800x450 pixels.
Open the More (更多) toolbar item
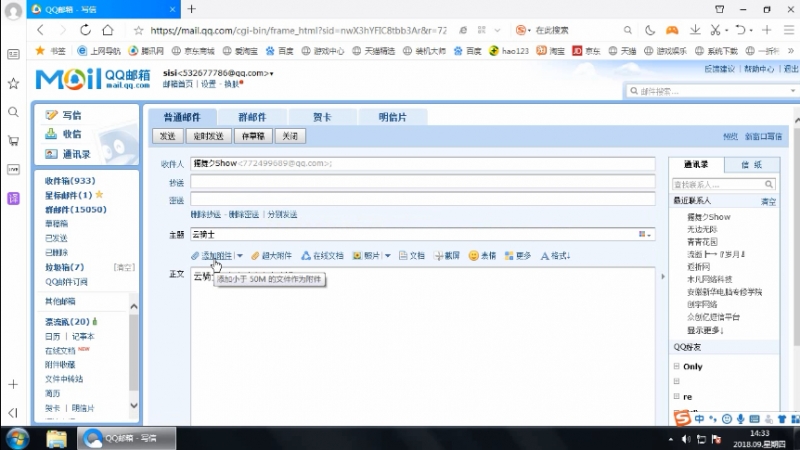click(518, 256)
